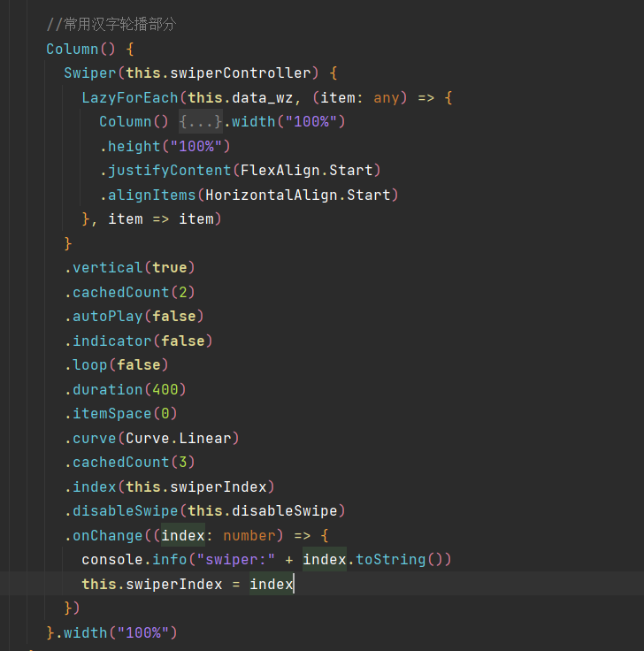Click '.height("100%")' line
Screen dimensions: 644x651
click(165, 146)
